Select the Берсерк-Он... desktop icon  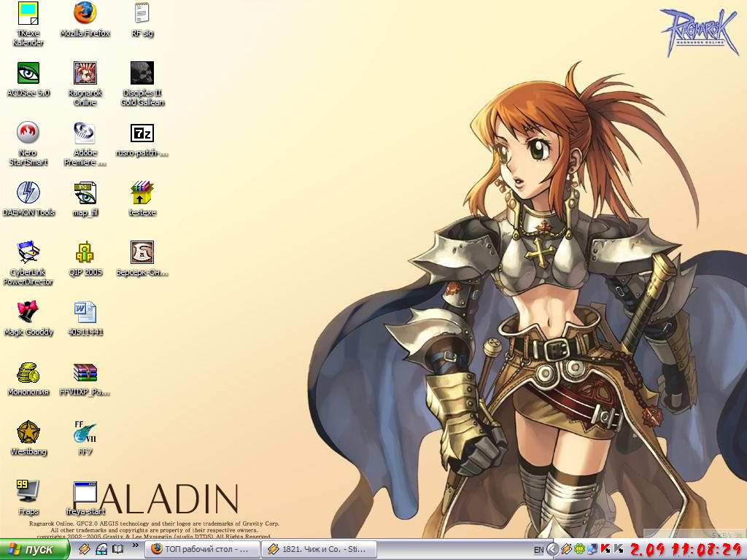142,259
